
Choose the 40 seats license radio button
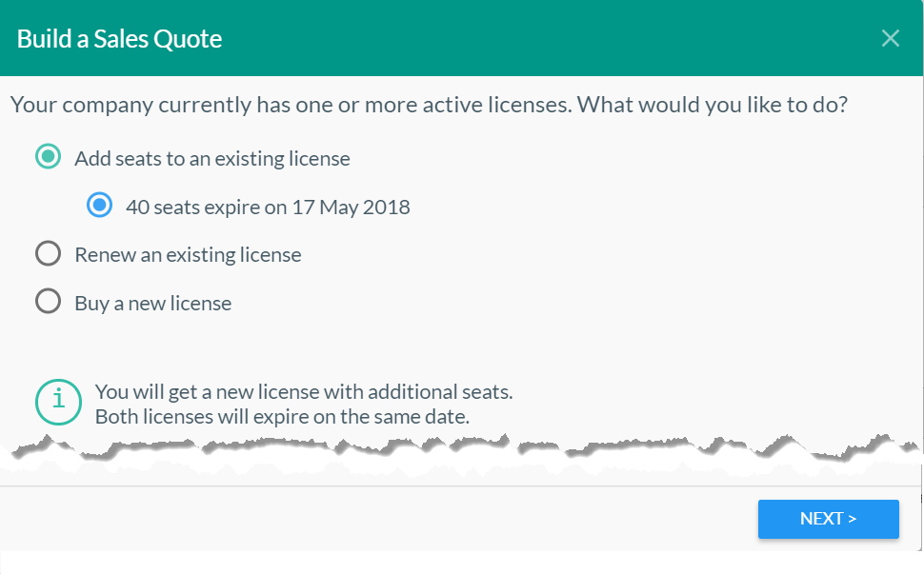point(99,206)
